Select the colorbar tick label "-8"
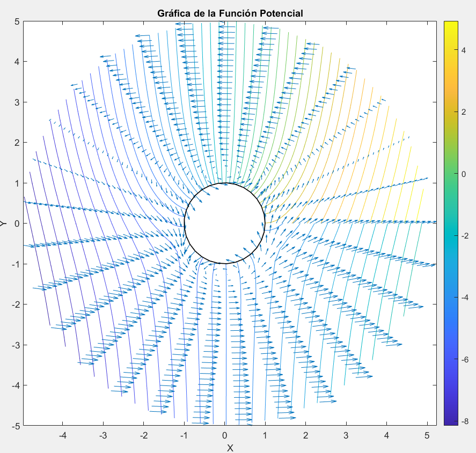476x453 pixels. click(x=466, y=421)
